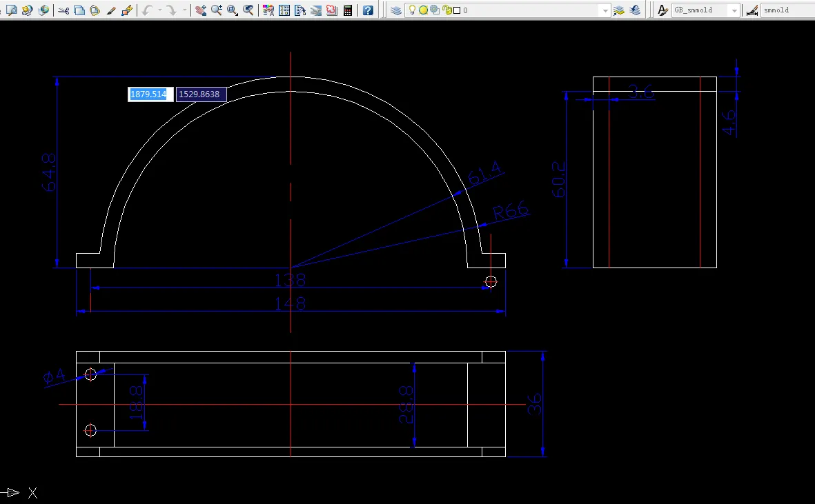The image size is (815, 504).
Task: Expand the GB_smmold text style dropdown
Action: tap(734, 10)
